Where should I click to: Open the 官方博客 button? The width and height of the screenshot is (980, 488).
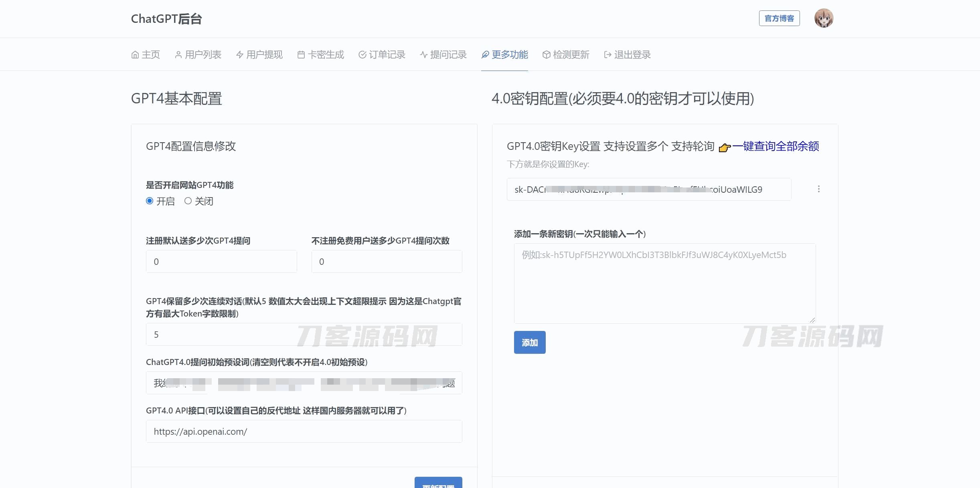pos(779,18)
